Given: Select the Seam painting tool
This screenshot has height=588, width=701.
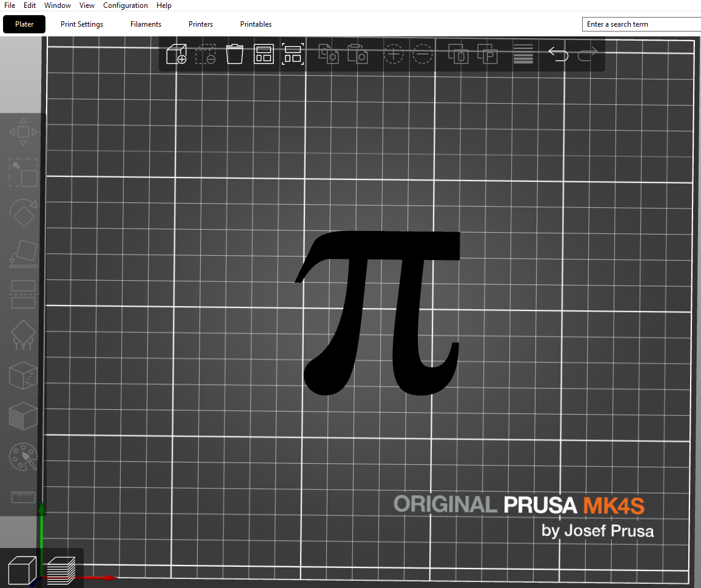Looking at the screenshot, I should tap(23, 376).
